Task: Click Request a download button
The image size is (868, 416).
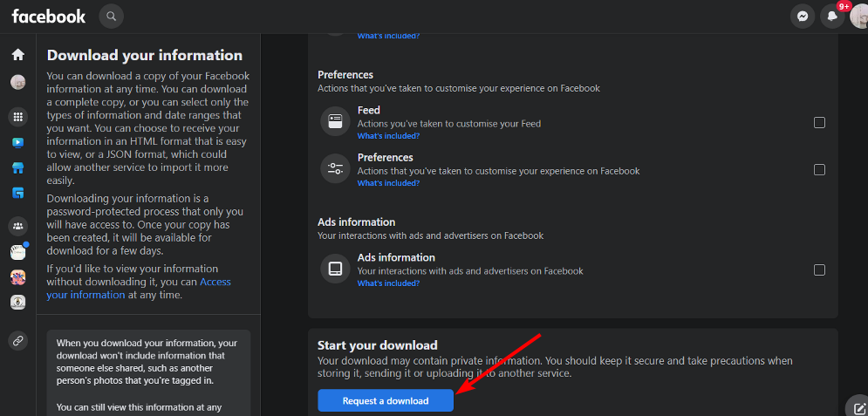Action: coord(386,400)
